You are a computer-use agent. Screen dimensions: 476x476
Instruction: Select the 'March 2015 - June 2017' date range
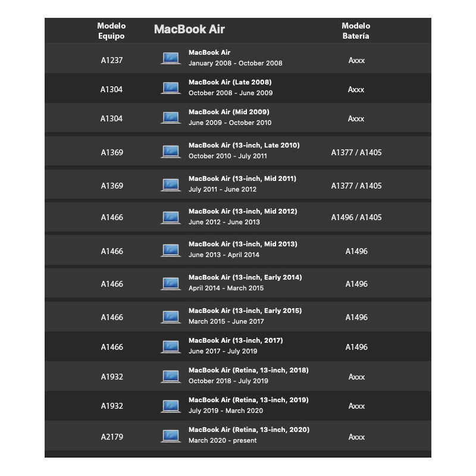226,321
